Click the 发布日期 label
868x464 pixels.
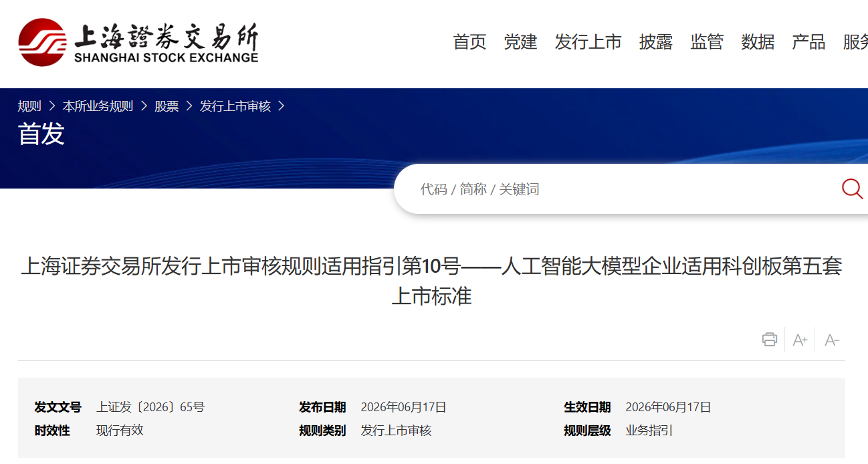point(322,407)
